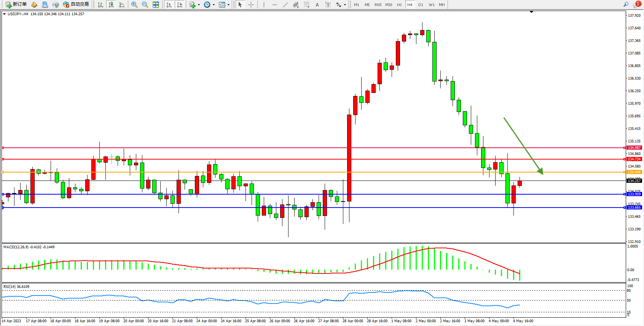The height and width of the screenshot is (326, 644).
Task: Switch to the M15 timeframe
Action: 378,5
